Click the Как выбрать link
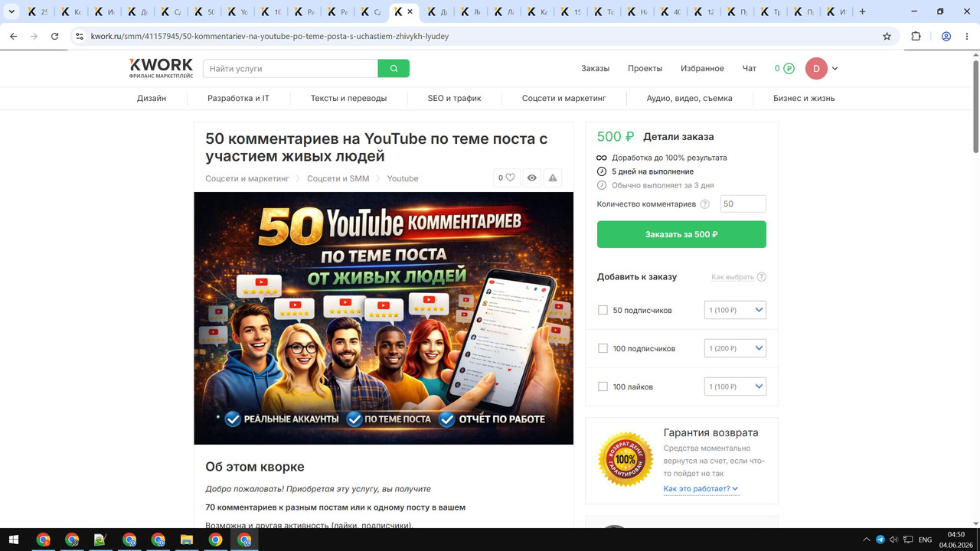The height and width of the screenshot is (551, 980). coord(733,277)
